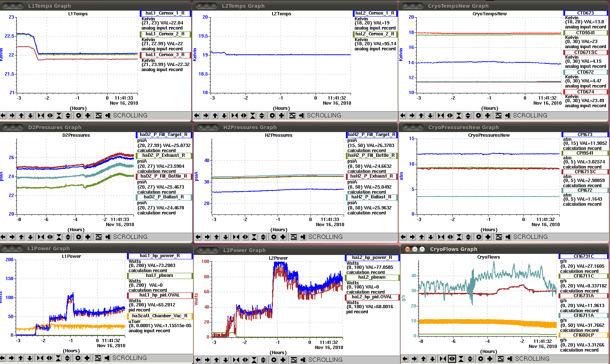Select haL1_hp_power_R legend entry
The image size is (610, 364).
(160, 256)
